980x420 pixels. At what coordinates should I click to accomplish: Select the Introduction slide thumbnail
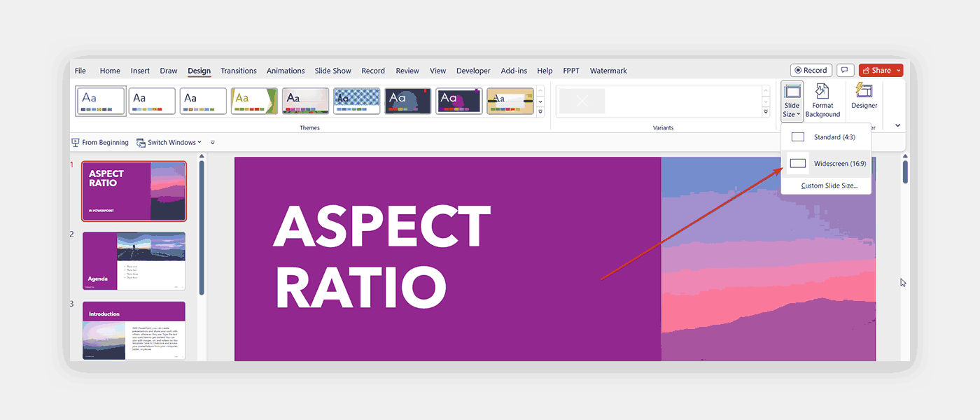coord(134,330)
